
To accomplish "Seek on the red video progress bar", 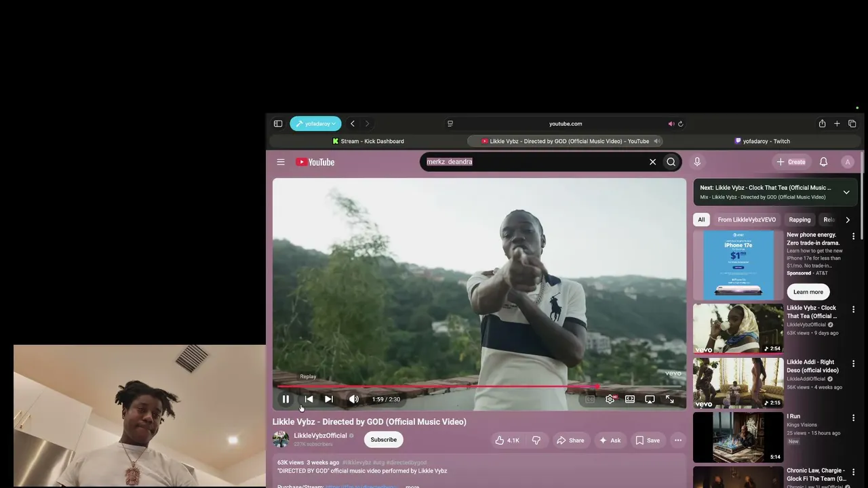I will point(479,386).
